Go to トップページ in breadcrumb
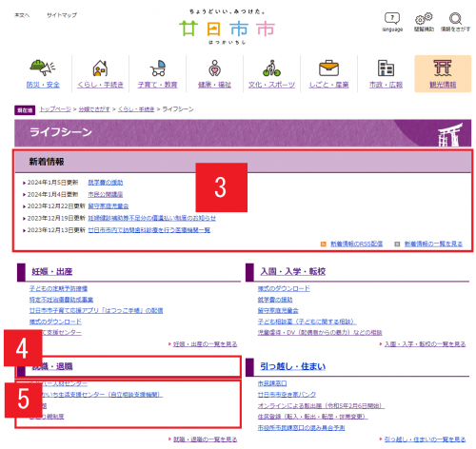 click(x=55, y=109)
